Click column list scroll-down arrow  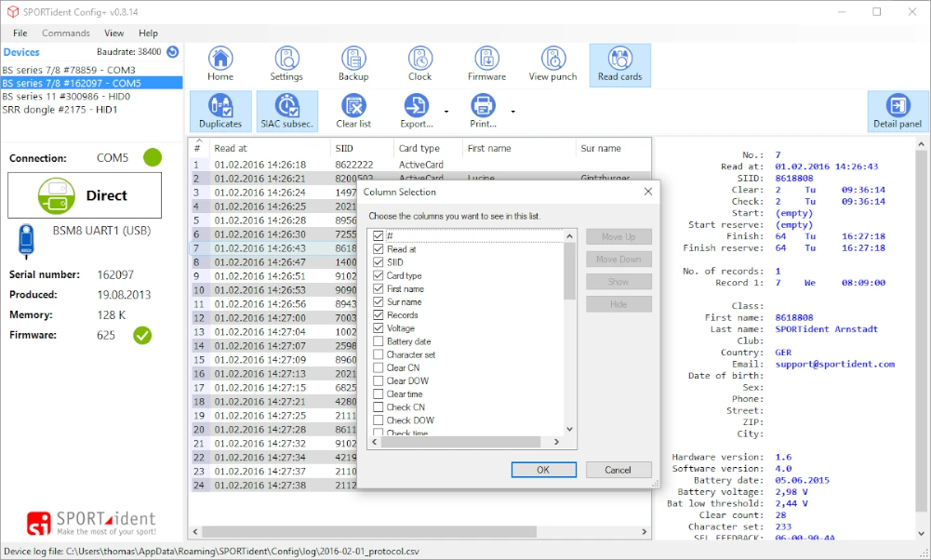[569, 430]
